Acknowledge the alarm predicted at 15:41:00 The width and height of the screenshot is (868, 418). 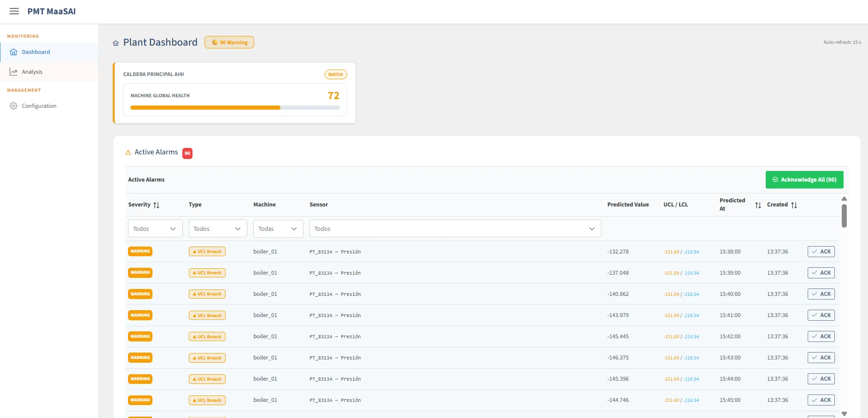[821, 315]
